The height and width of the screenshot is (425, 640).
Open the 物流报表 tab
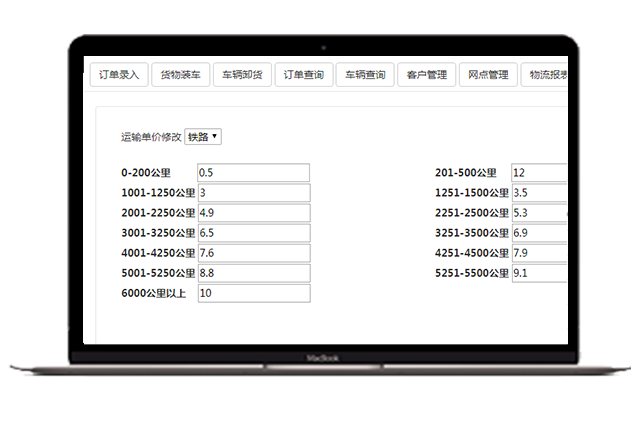point(545,75)
